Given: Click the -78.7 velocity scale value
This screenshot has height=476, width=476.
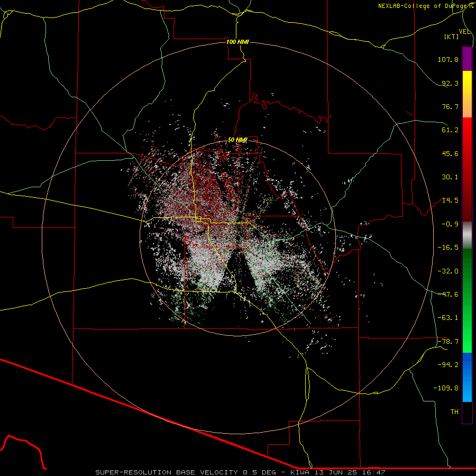Looking at the screenshot, I should [x=448, y=342].
